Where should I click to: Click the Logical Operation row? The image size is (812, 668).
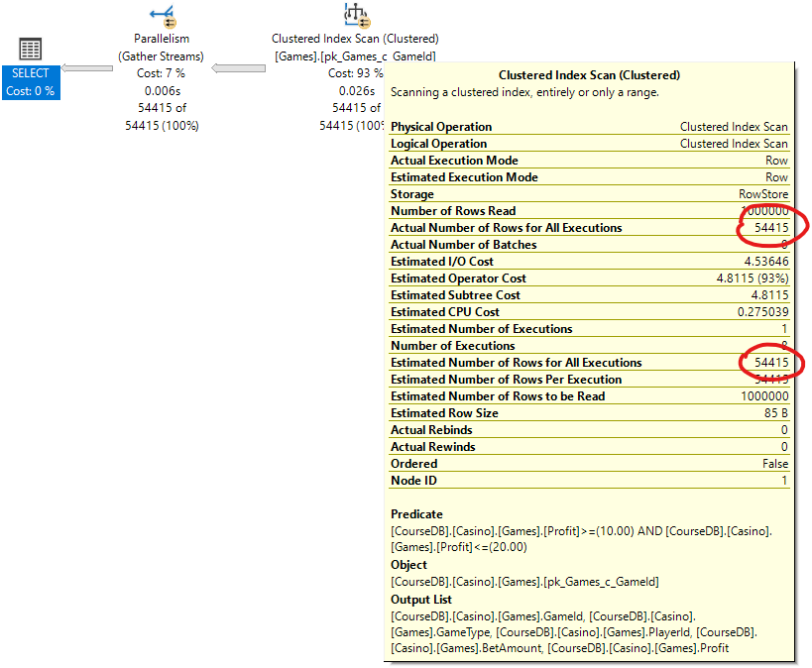pos(589,144)
